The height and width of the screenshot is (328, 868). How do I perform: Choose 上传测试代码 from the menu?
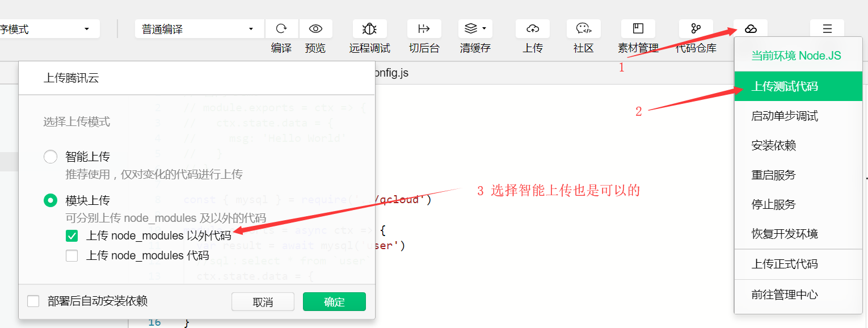(x=798, y=87)
